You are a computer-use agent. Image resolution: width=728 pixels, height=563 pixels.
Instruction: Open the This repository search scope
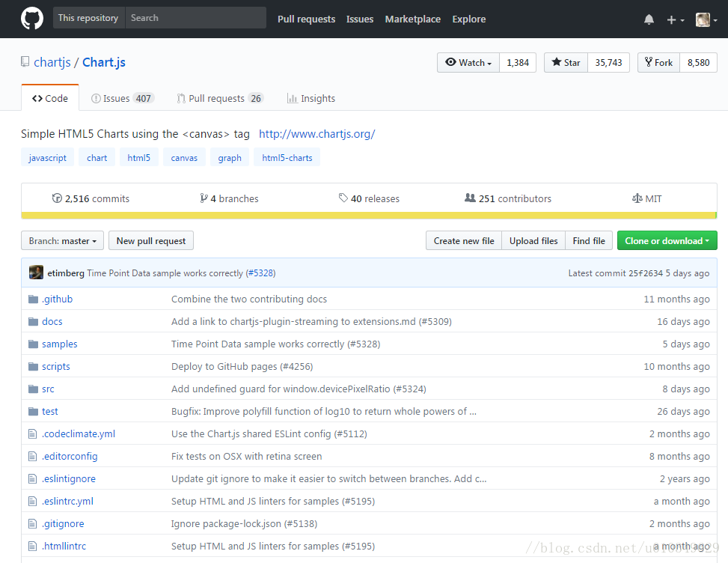pyautogui.click(x=89, y=18)
